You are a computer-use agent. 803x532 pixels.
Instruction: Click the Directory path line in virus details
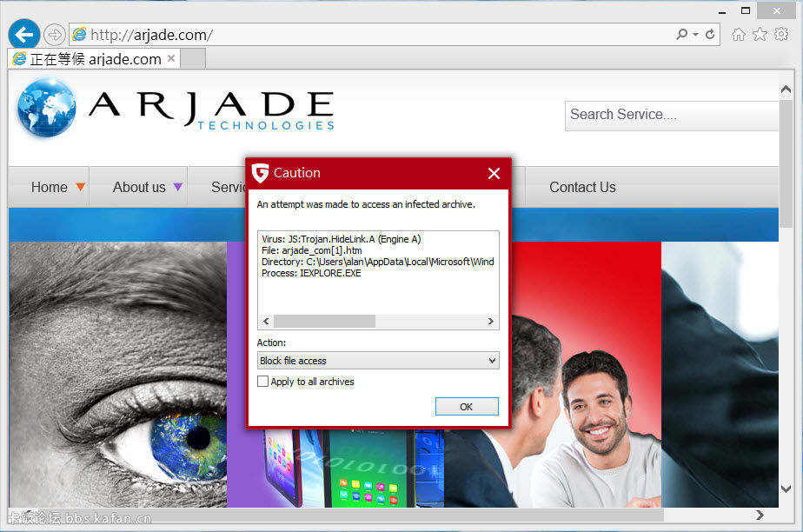pos(377,262)
